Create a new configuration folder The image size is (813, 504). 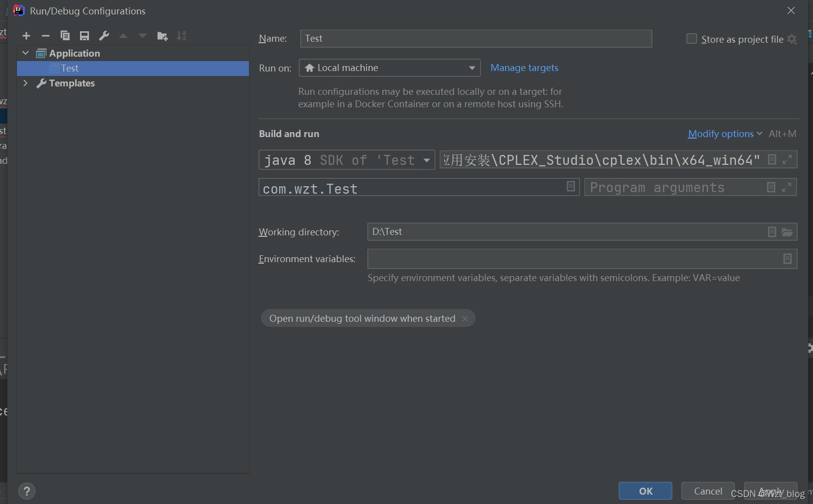pyautogui.click(x=163, y=36)
